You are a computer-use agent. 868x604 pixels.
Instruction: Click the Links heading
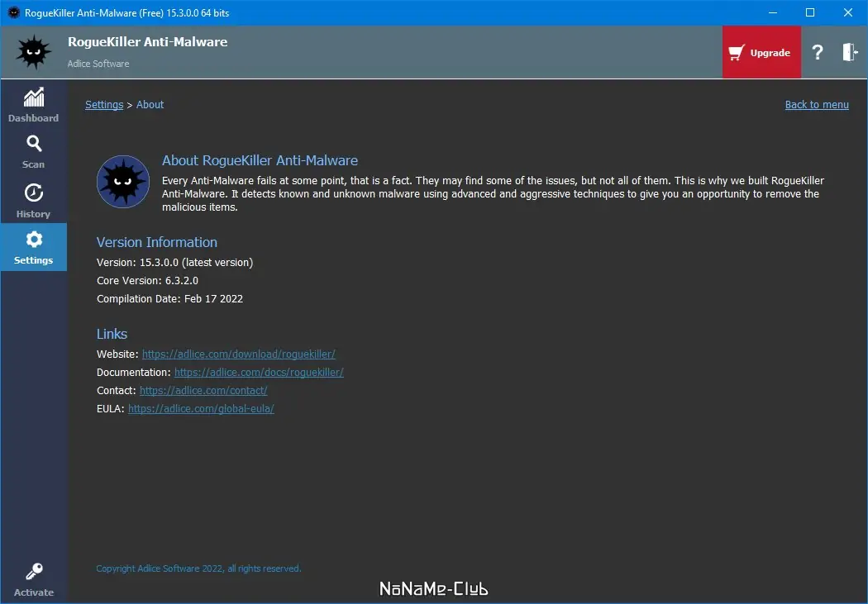pos(112,334)
